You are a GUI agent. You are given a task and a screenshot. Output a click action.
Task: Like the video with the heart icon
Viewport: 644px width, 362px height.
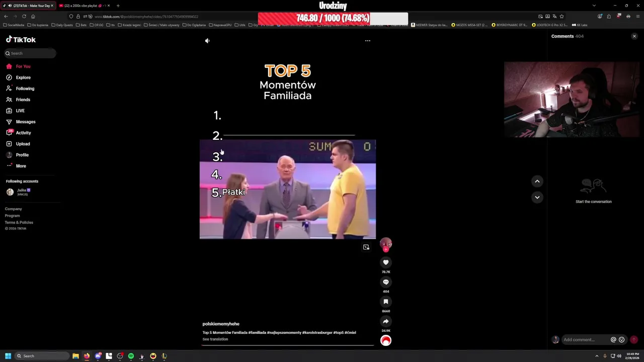pyautogui.click(x=386, y=262)
